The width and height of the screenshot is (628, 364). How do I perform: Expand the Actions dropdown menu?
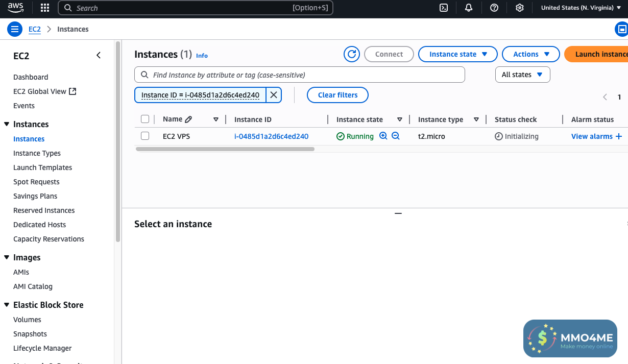click(x=531, y=54)
